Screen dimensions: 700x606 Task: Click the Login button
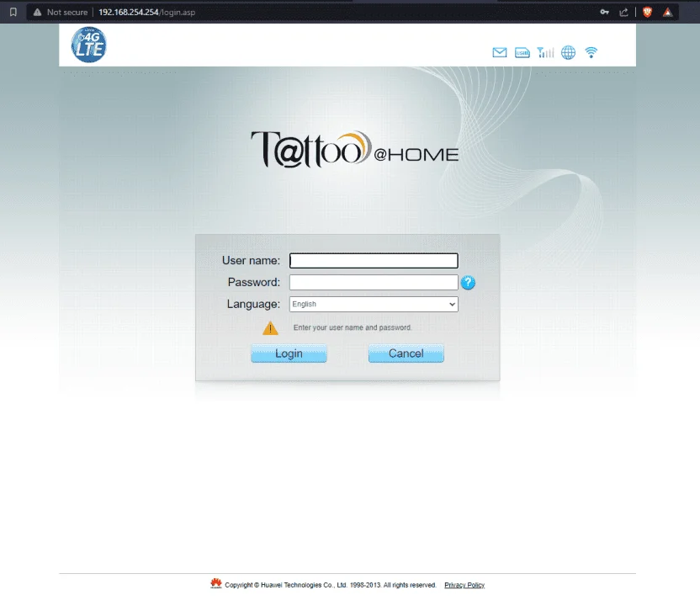pyautogui.click(x=289, y=353)
